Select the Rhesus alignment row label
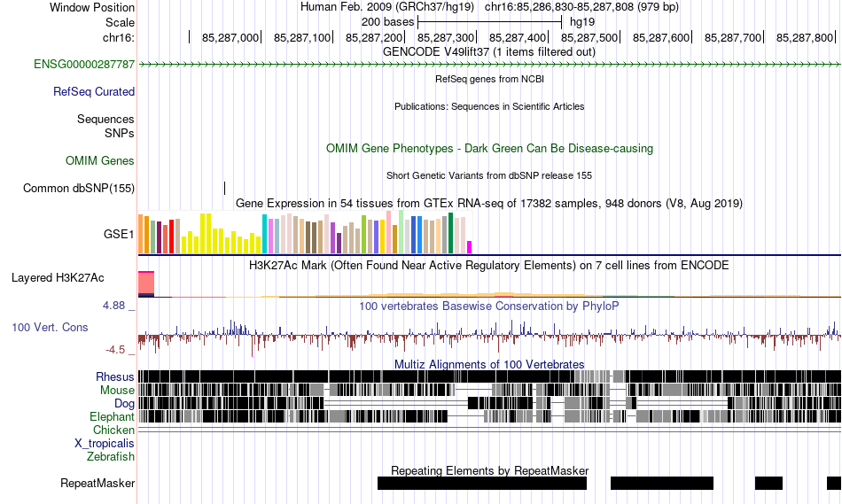Screen dimensions: 842x504 115,376
